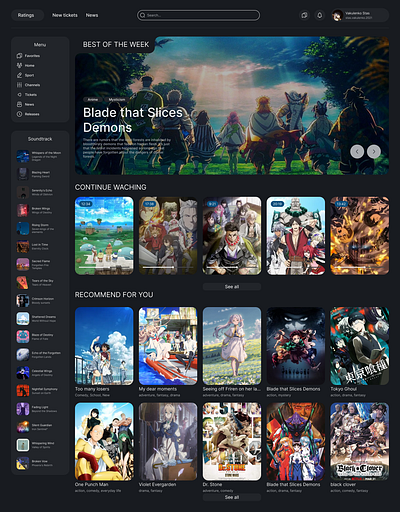
Task: Open the Ratings tab in the header
Action: pos(26,15)
